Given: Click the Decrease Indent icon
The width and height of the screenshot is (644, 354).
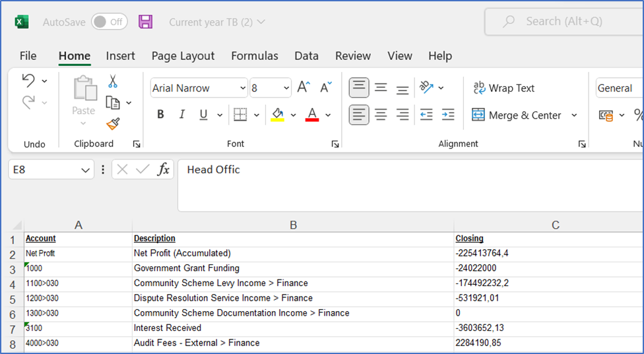Looking at the screenshot, I should point(426,115).
